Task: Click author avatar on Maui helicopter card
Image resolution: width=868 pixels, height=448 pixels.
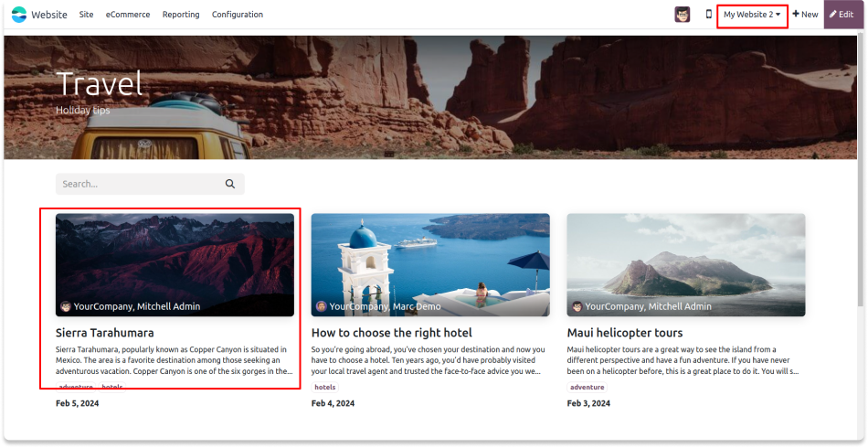Action: pos(577,306)
